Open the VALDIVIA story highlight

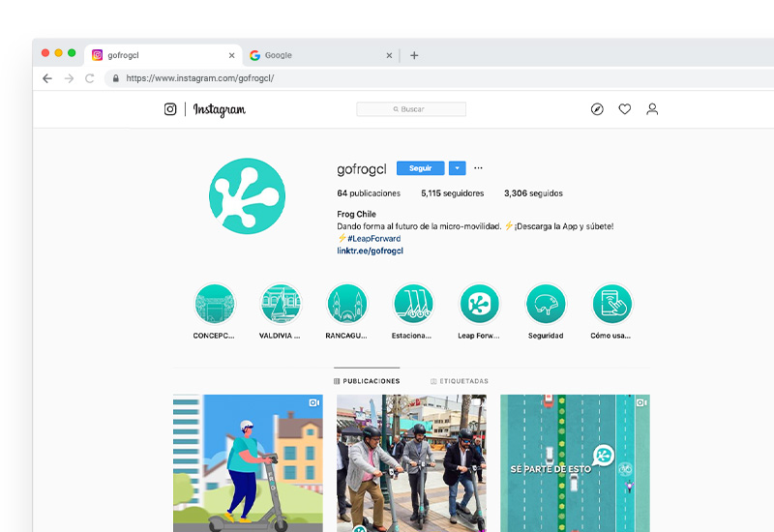tap(281, 304)
